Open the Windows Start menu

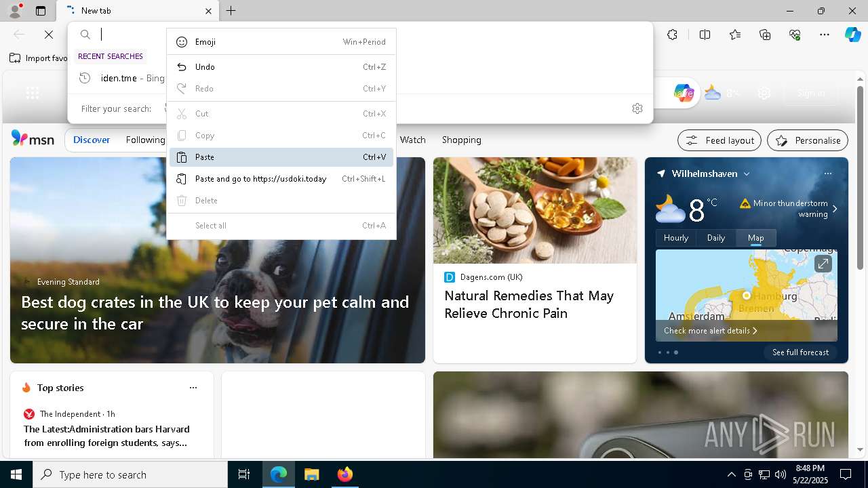(16, 474)
